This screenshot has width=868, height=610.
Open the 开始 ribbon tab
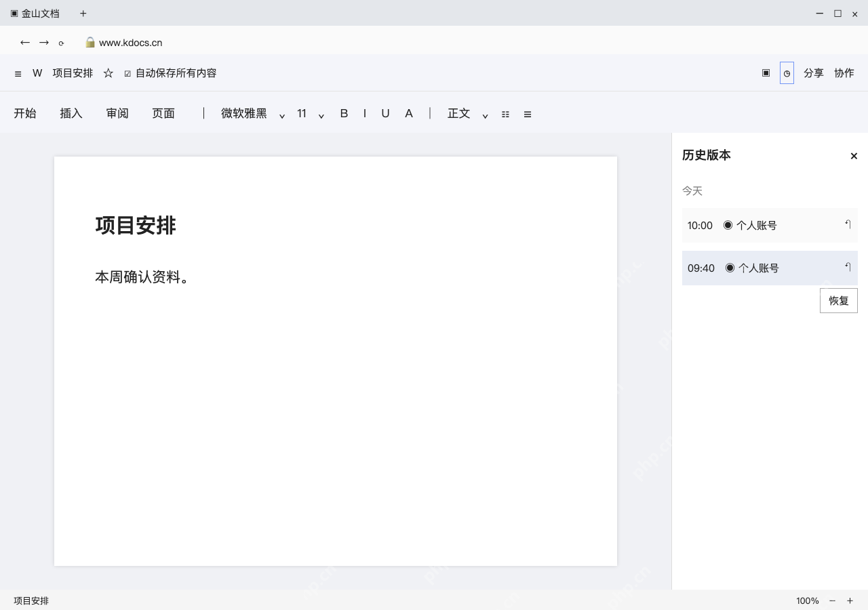[25, 113]
